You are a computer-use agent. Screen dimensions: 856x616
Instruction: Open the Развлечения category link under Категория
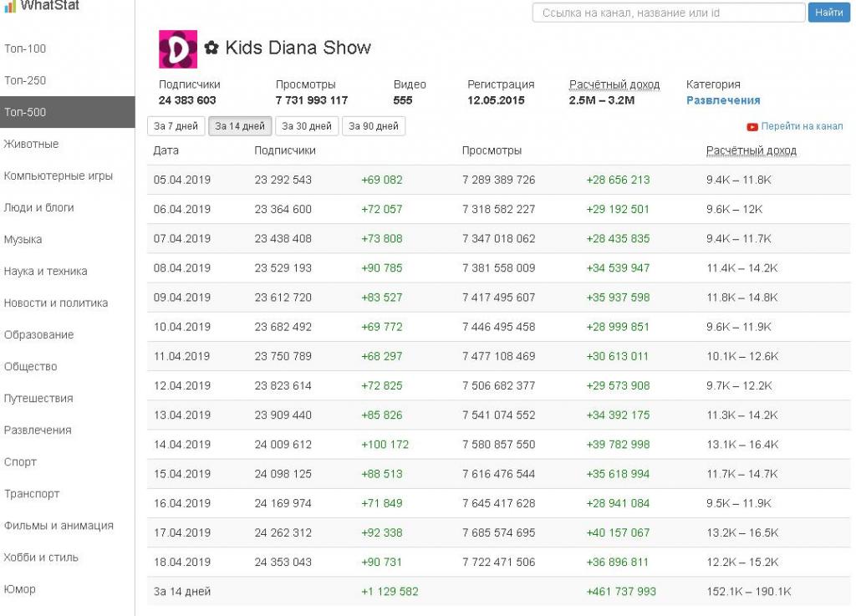pos(723,100)
